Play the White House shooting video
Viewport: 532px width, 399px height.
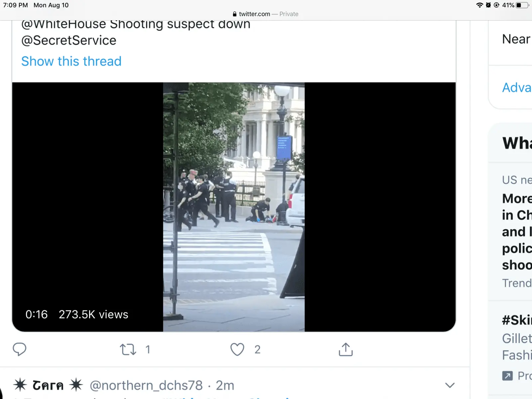234,207
